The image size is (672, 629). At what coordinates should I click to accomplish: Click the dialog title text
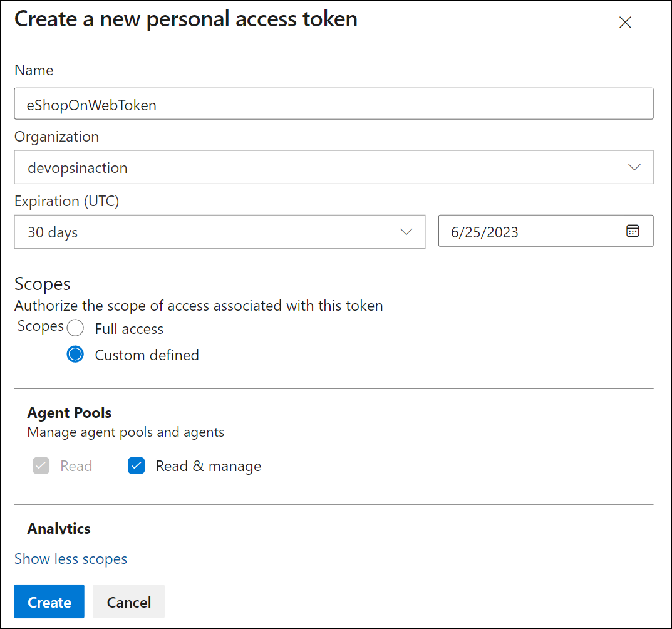point(186,19)
